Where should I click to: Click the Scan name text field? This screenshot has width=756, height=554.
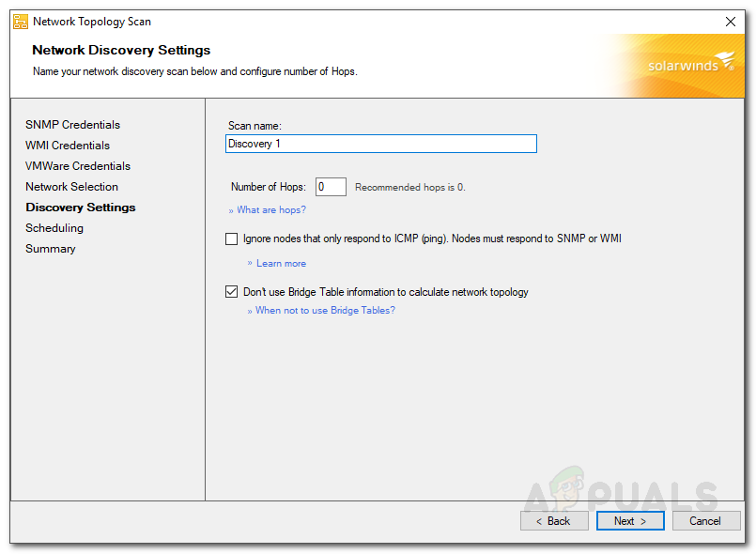(x=381, y=144)
